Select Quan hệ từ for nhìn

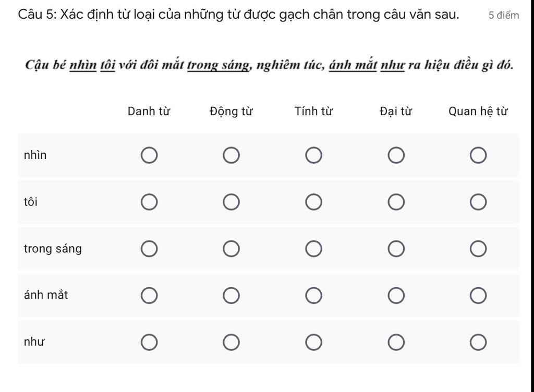478,155
